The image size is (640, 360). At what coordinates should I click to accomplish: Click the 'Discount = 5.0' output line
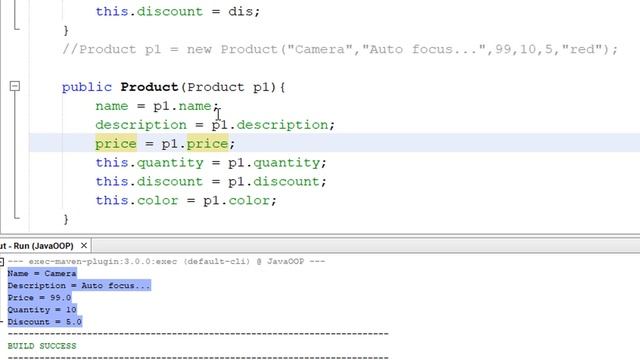pos(45,322)
